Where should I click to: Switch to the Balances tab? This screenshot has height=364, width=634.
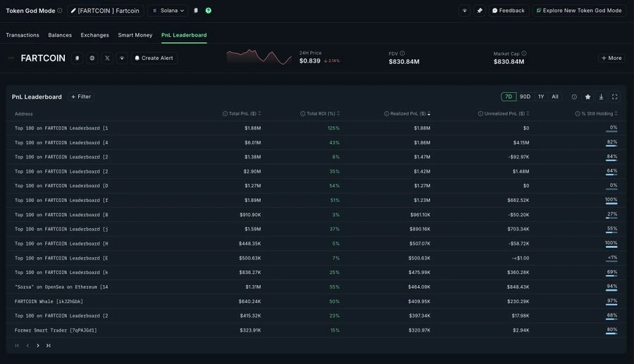point(60,35)
